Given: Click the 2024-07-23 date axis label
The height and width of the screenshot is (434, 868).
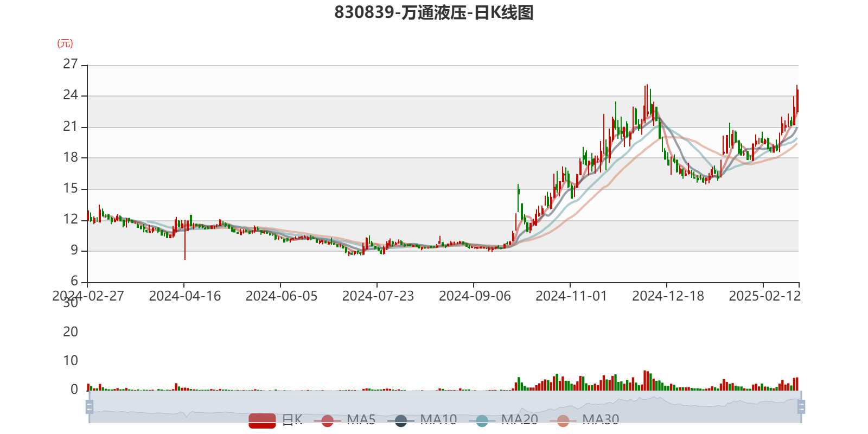Looking at the screenshot, I should click(x=378, y=296).
